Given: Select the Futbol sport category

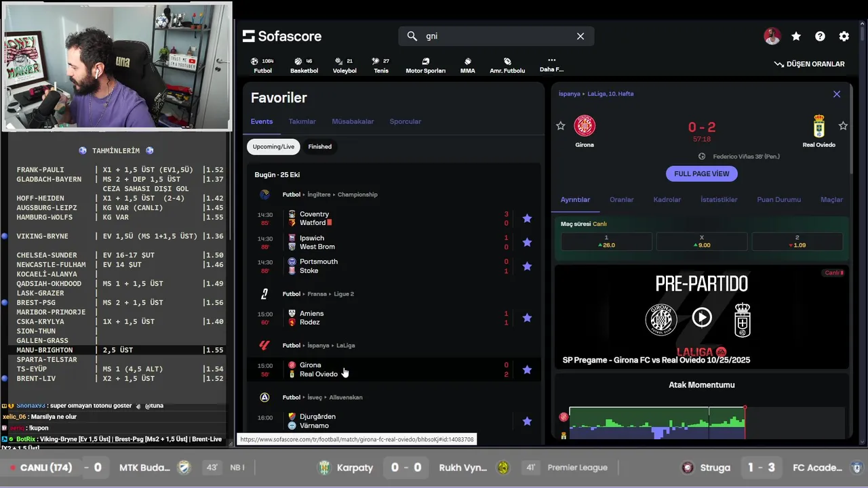Looking at the screenshot, I should click(x=262, y=66).
